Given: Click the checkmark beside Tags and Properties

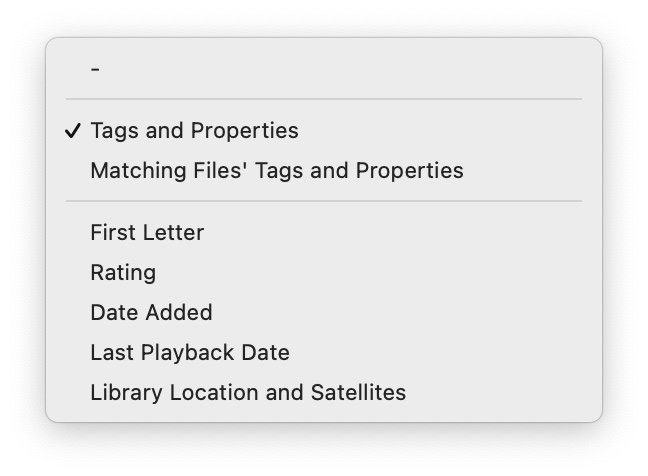Looking at the screenshot, I should click(x=72, y=131).
